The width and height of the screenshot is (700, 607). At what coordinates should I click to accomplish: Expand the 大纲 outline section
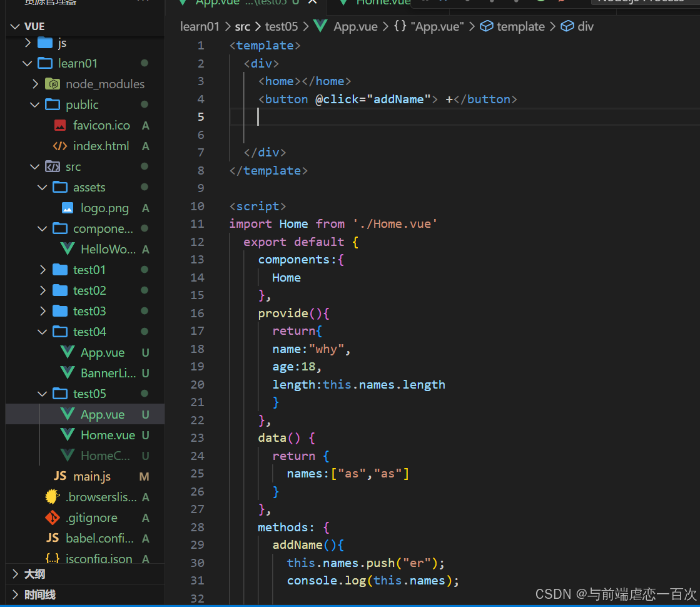pyautogui.click(x=16, y=574)
